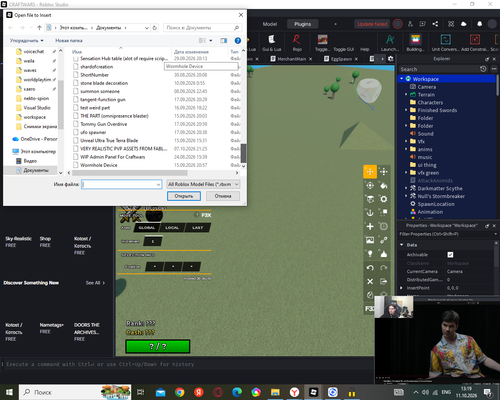
Task: Open Windows Start menu
Action: pyautogui.click(x=9, y=392)
